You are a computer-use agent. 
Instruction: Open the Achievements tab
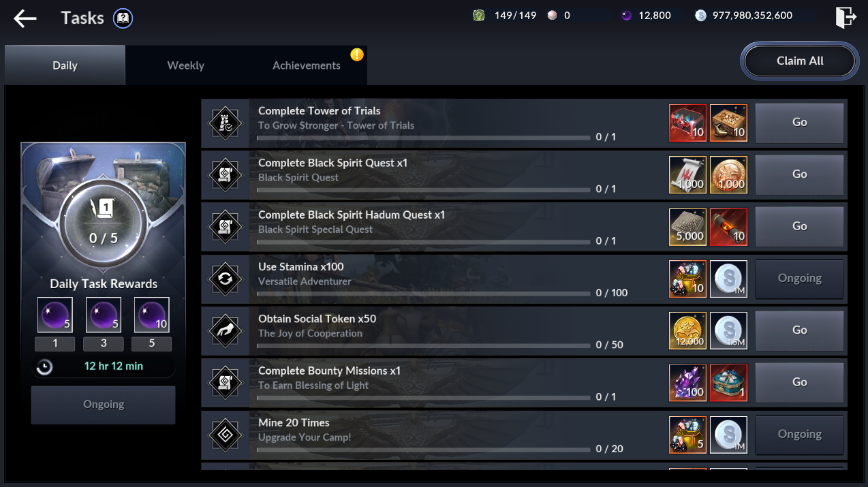307,65
